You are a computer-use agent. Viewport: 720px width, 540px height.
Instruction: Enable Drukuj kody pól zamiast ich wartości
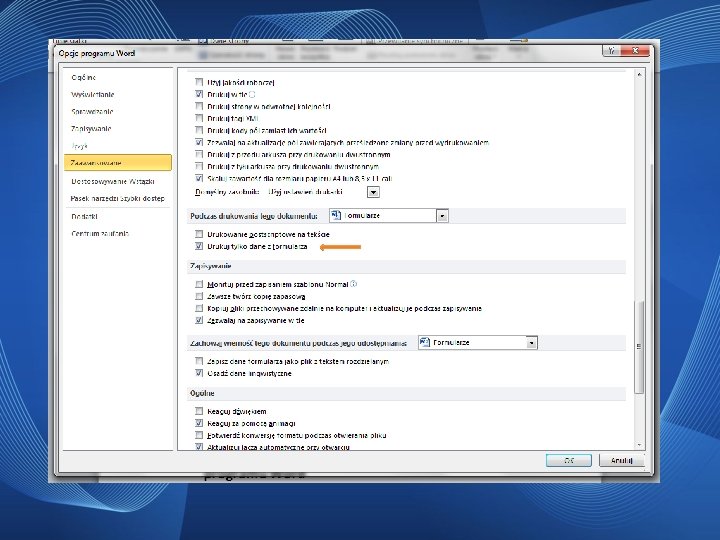pyautogui.click(x=199, y=130)
